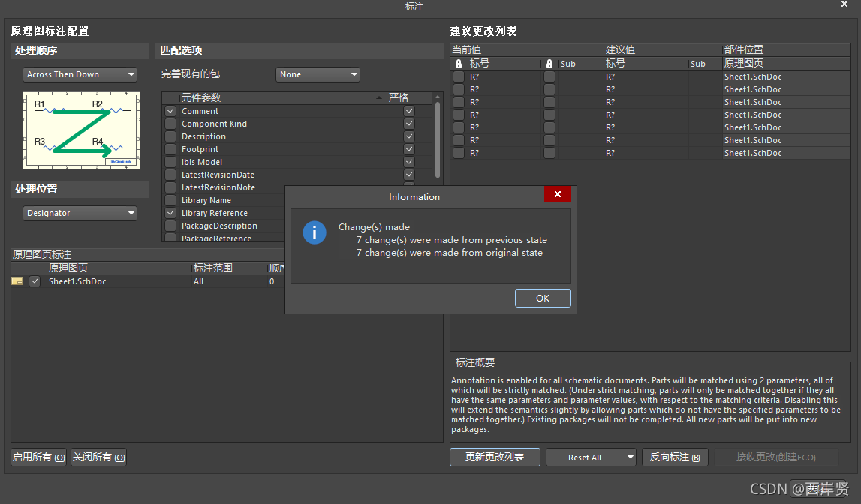Open the None existing packages dropdown

(318, 74)
